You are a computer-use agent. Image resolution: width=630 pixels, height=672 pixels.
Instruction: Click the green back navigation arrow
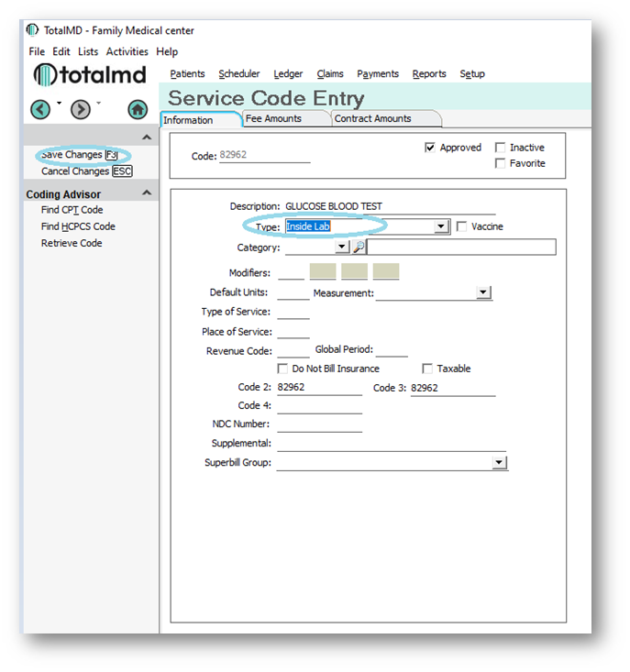pos(40,109)
